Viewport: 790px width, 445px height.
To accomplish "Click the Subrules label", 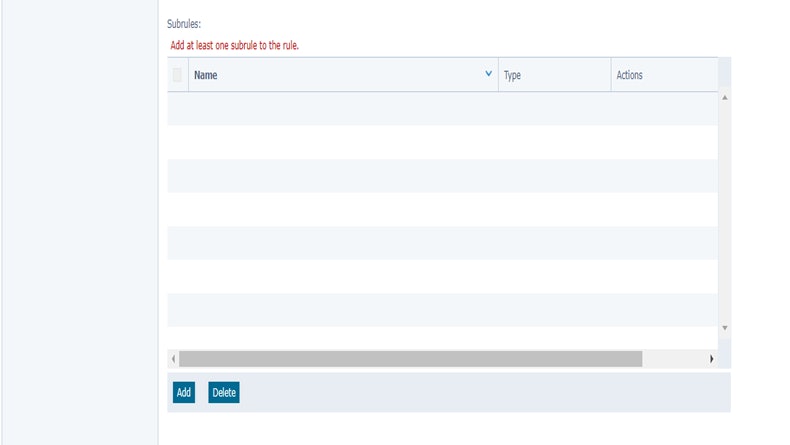I will point(184,23).
